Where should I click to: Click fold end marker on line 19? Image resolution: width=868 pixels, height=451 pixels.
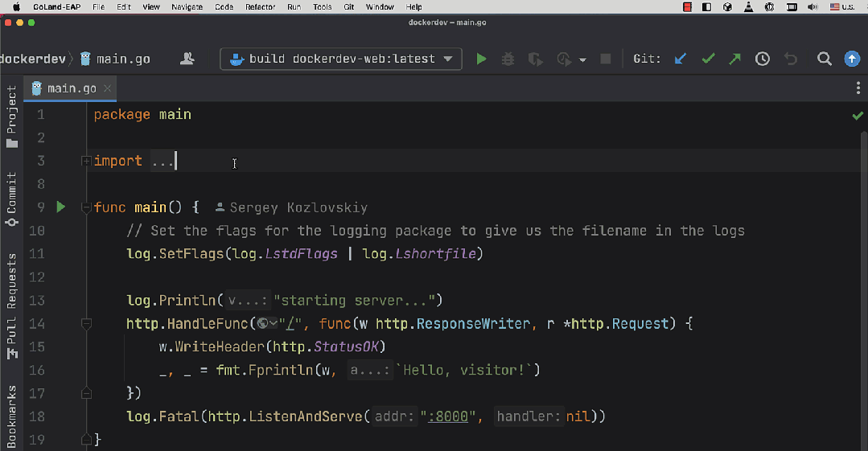tap(86, 440)
